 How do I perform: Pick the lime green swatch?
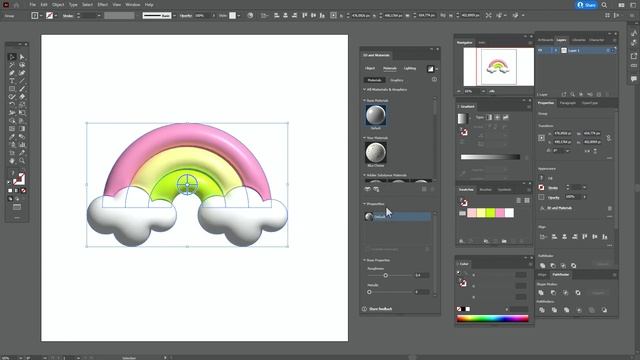click(x=491, y=213)
